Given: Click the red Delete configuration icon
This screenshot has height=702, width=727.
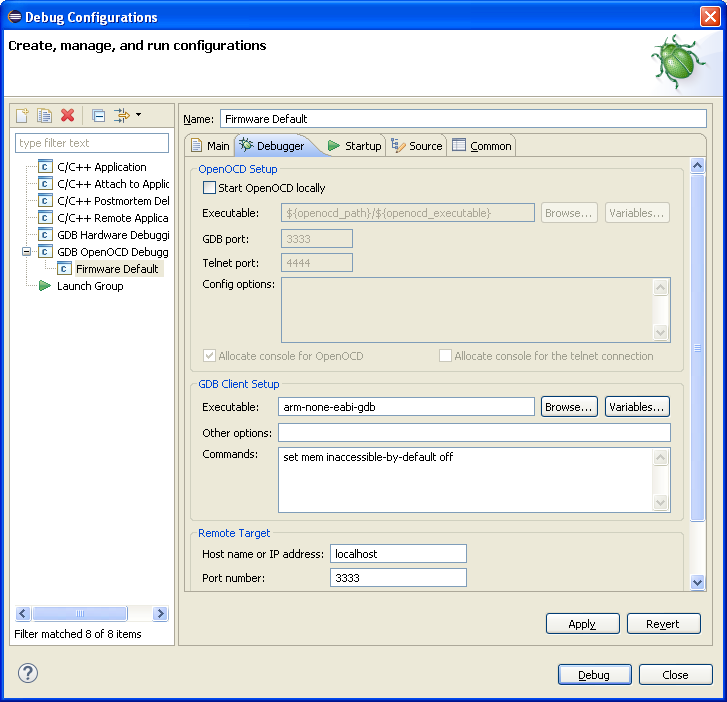Looking at the screenshot, I should [68, 115].
